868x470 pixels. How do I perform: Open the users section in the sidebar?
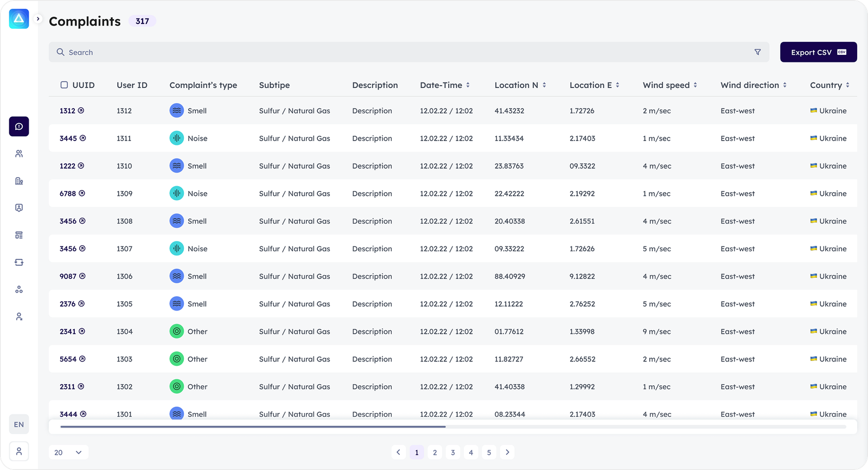tap(19, 154)
